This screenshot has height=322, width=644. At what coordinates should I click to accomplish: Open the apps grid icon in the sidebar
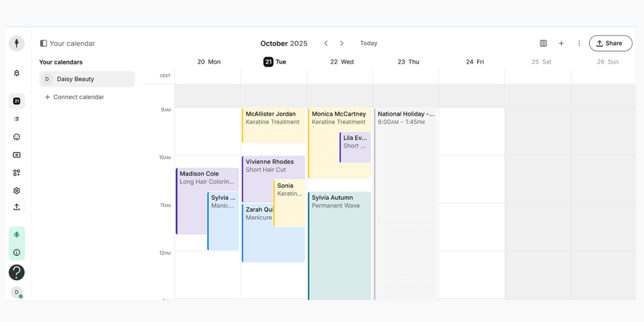17,172
